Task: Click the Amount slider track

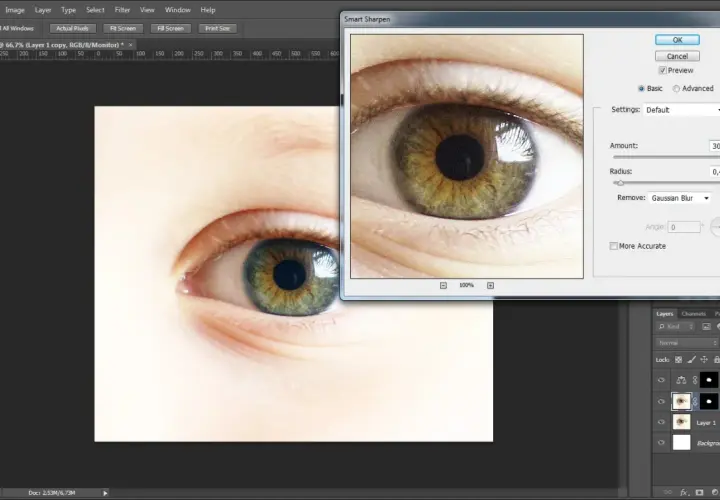Action: point(666,157)
